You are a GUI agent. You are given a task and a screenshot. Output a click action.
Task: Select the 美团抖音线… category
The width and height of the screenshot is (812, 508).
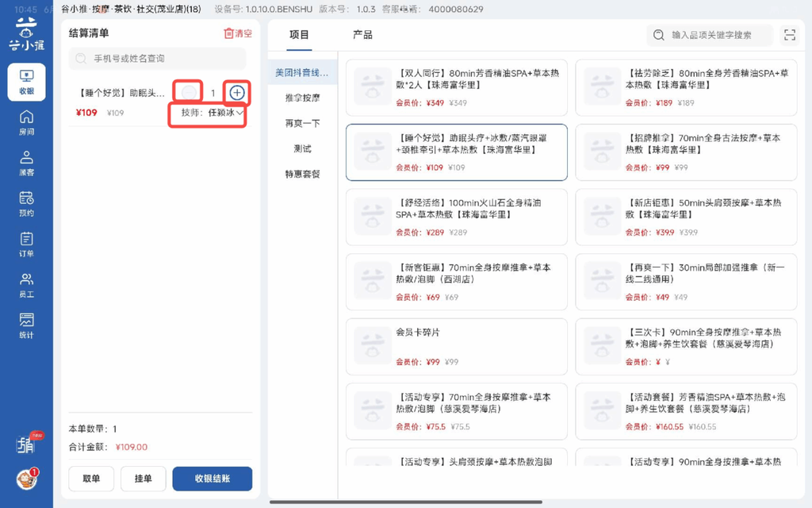(302, 72)
